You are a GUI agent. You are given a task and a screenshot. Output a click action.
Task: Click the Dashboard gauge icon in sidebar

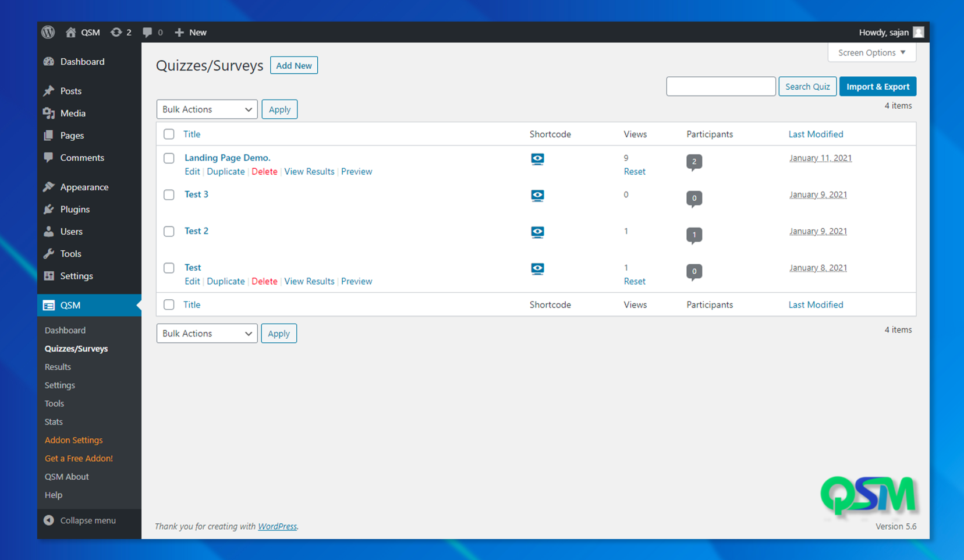coord(49,62)
